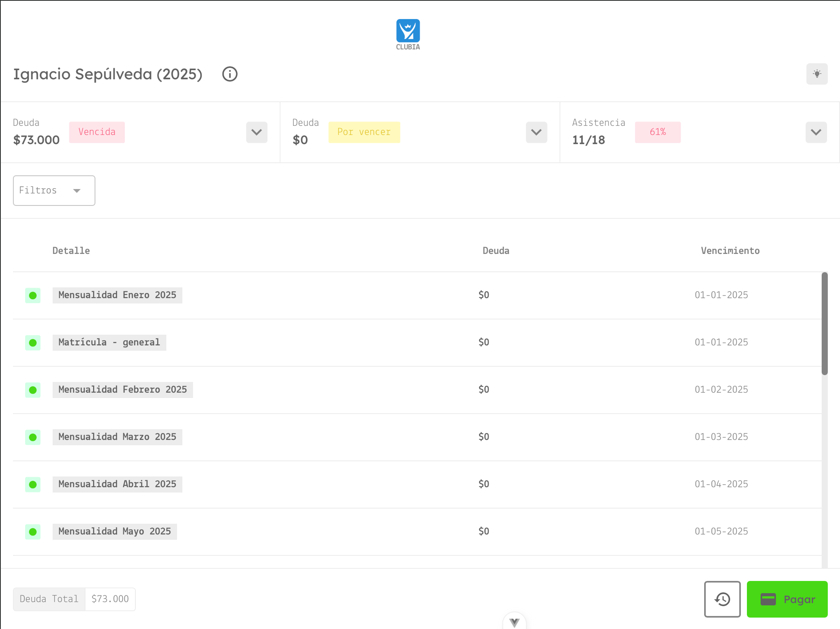Image resolution: width=840 pixels, height=629 pixels.
Task: Expand the Asistencia panel chevron
Action: [x=816, y=132]
